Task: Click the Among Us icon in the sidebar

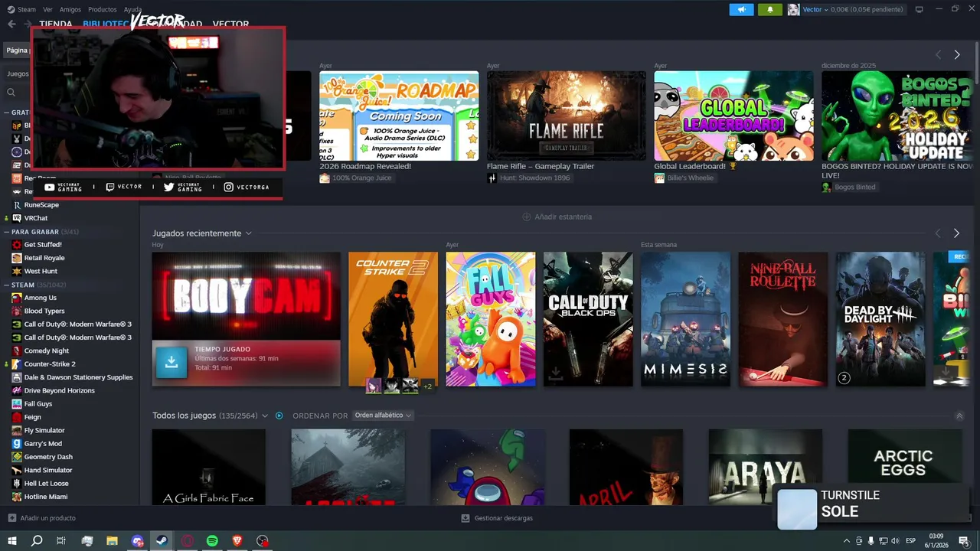Action: coord(17,298)
